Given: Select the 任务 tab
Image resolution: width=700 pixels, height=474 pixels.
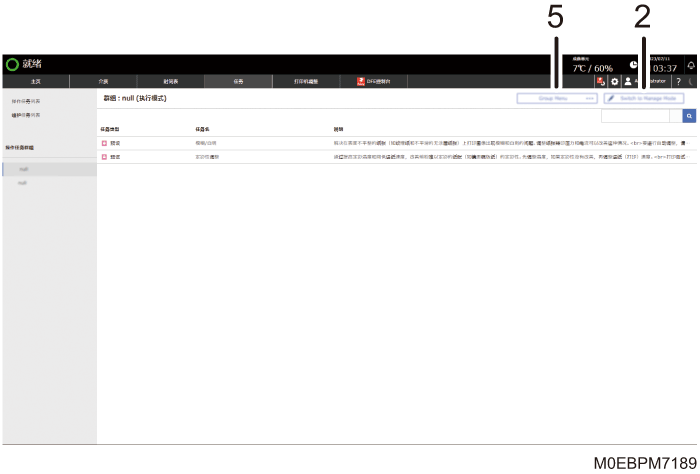Looking at the screenshot, I should pos(238,81).
